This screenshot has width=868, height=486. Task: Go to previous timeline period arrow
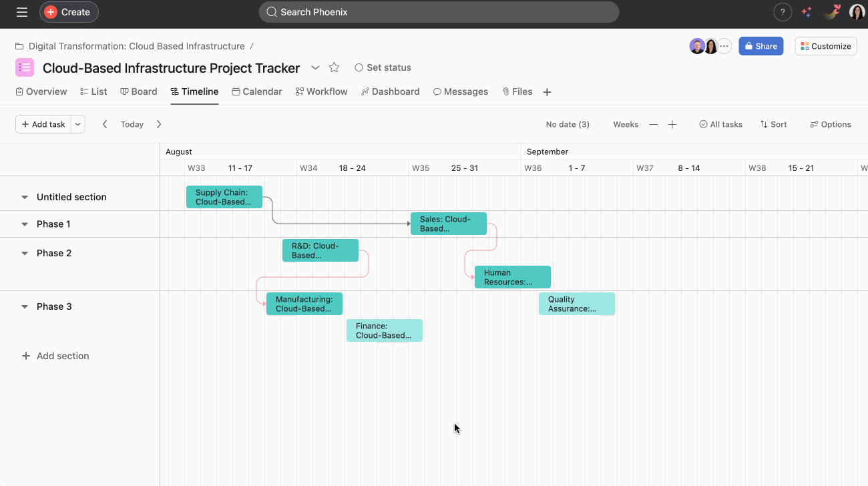pos(105,124)
